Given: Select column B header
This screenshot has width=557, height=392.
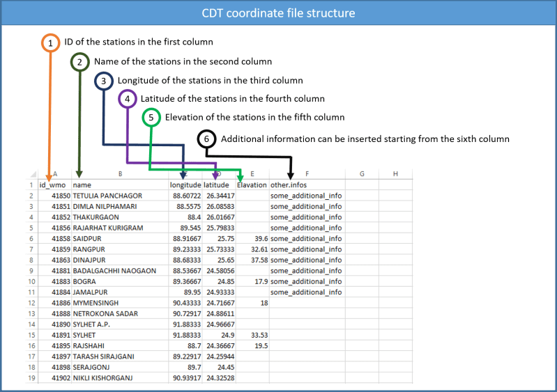Looking at the screenshot, I should pyautogui.click(x=120, y=174).
